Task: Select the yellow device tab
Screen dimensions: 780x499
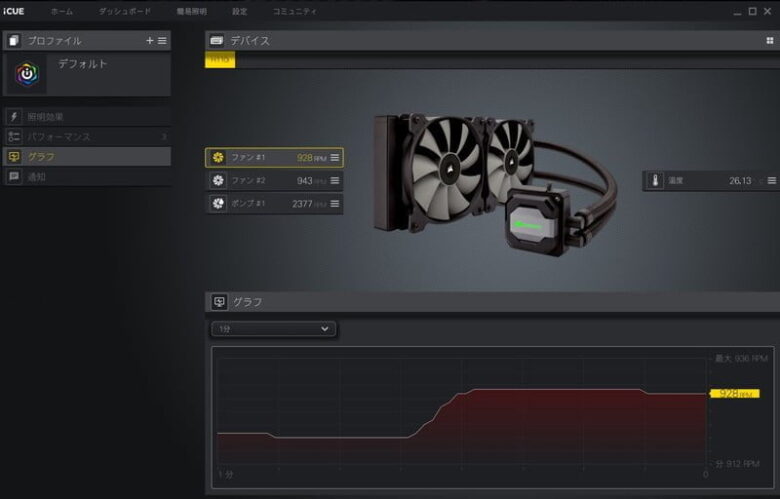Action: (x=220, y=60)
